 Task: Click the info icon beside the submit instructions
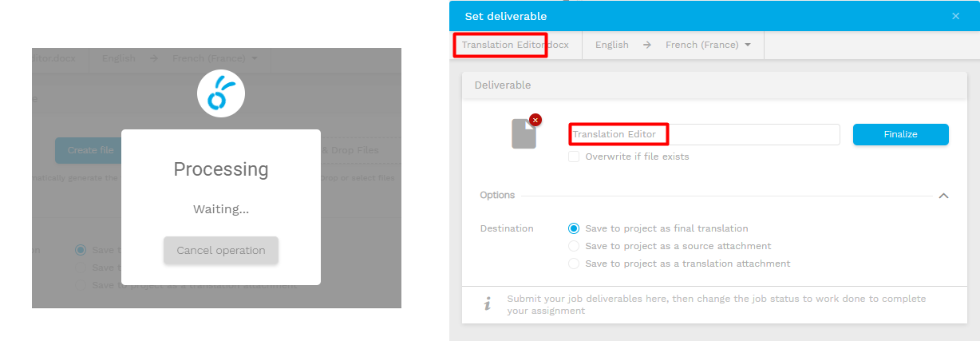click(x=488, y=303)
